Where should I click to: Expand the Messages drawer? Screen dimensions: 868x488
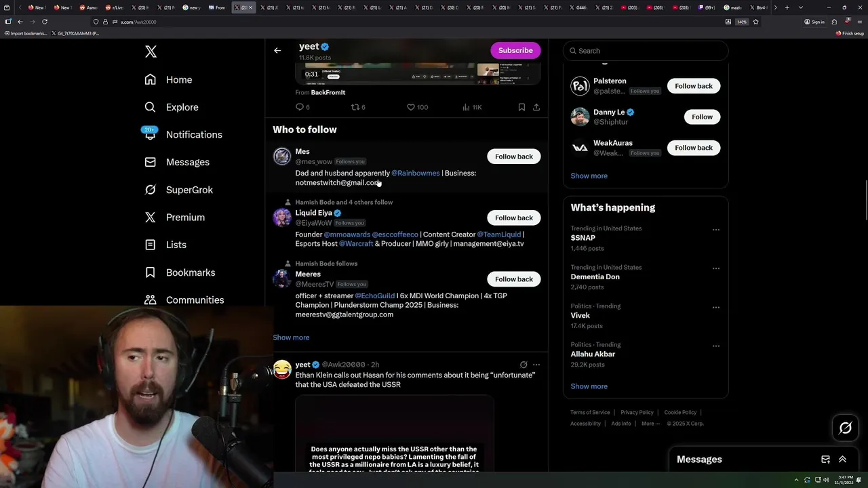coord(843,460)
